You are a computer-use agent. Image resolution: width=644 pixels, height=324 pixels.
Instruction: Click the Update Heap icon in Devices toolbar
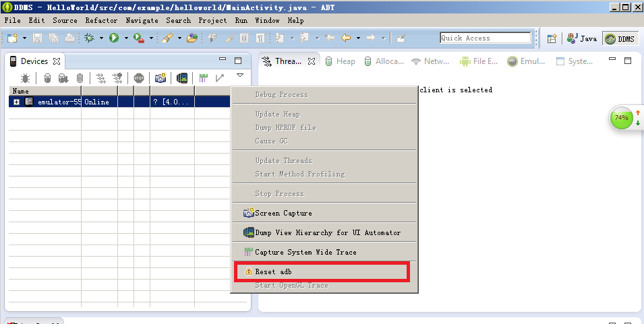click(48, 78)
